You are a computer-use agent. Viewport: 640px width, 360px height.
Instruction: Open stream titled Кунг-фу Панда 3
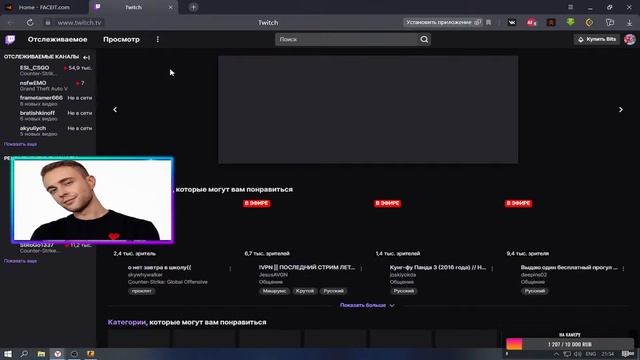pos(438,267)
